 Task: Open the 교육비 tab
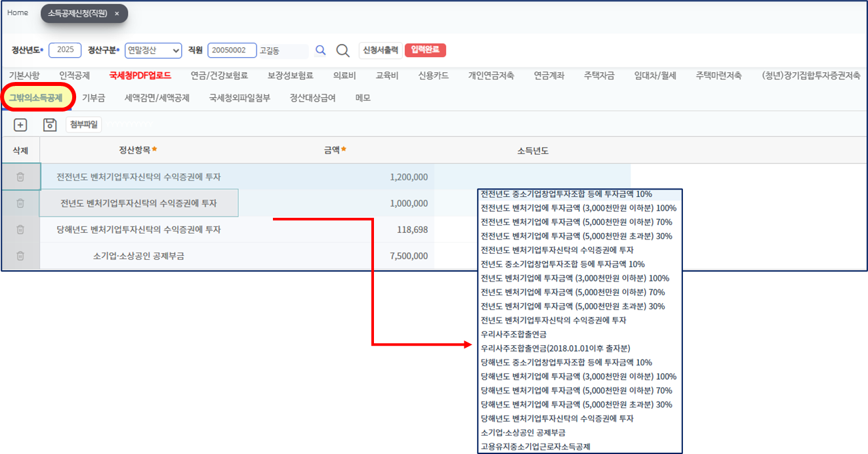(x=387, y=75)
